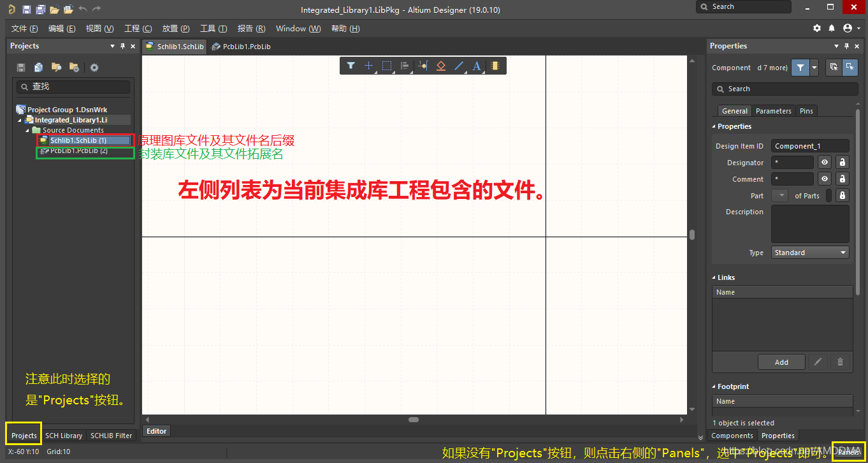This screenshot has height=463, width=868.
Task: Activate the selection filter funnel in toolbar
Action: [351, 66]
